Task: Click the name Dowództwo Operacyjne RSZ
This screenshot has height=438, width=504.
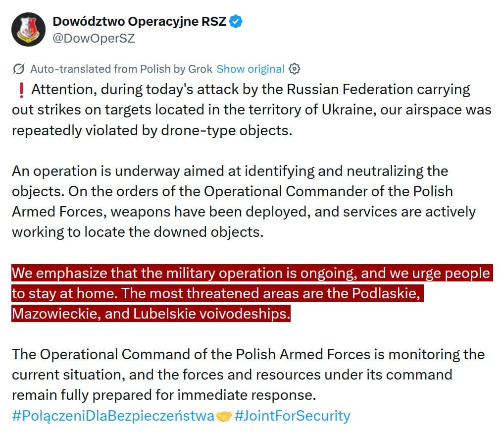Action: 139,21
